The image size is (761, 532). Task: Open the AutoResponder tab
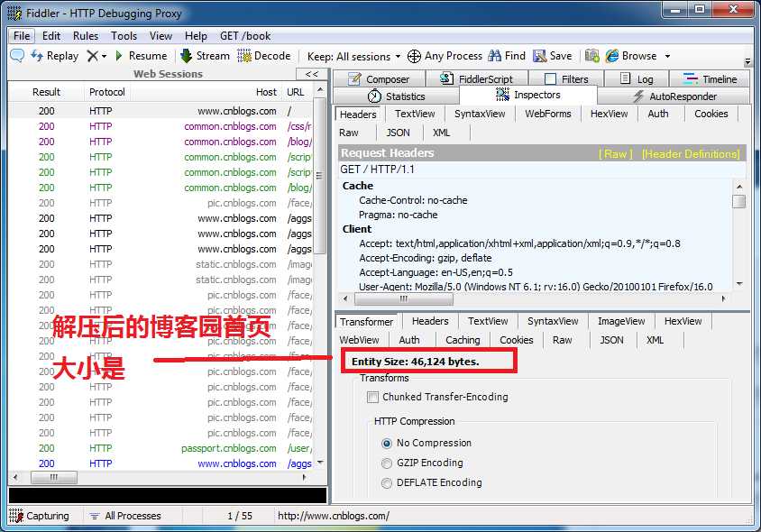click(x=674, y=96)
